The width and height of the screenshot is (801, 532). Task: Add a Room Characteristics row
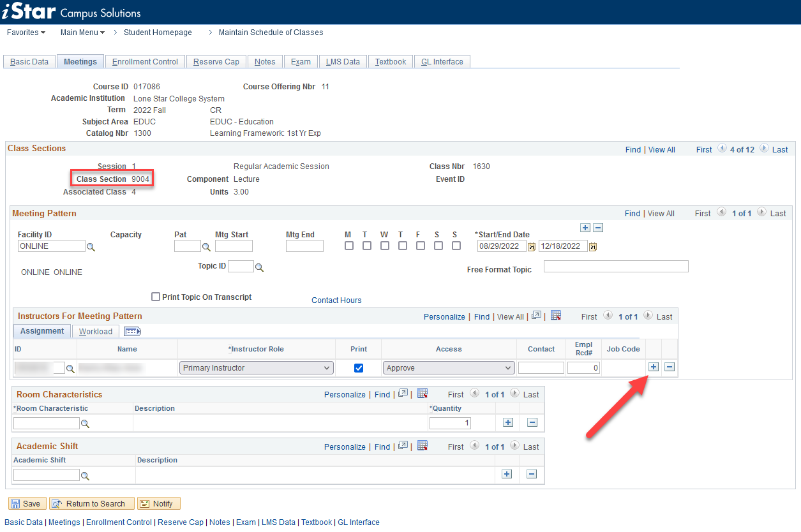tap(508, 422)
